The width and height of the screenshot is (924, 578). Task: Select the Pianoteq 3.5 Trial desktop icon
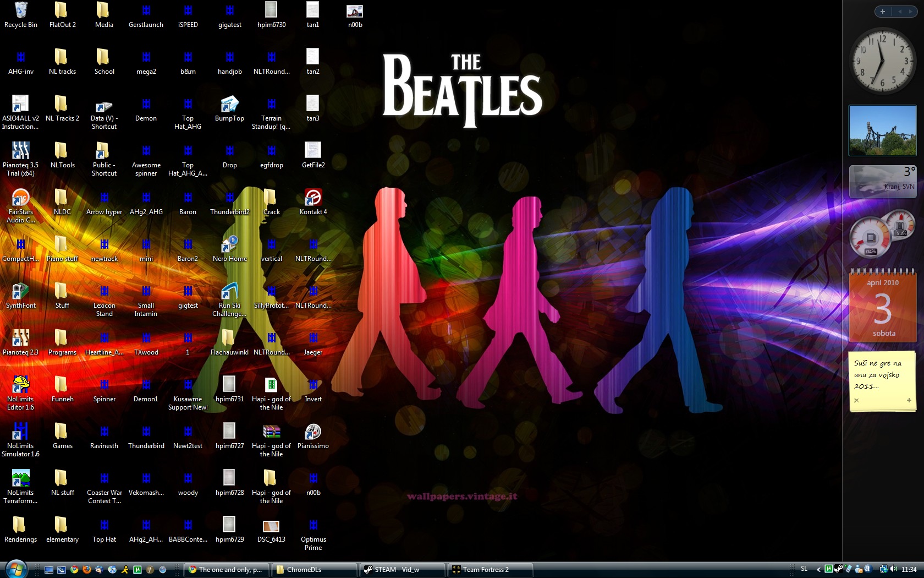pos(21,159)
